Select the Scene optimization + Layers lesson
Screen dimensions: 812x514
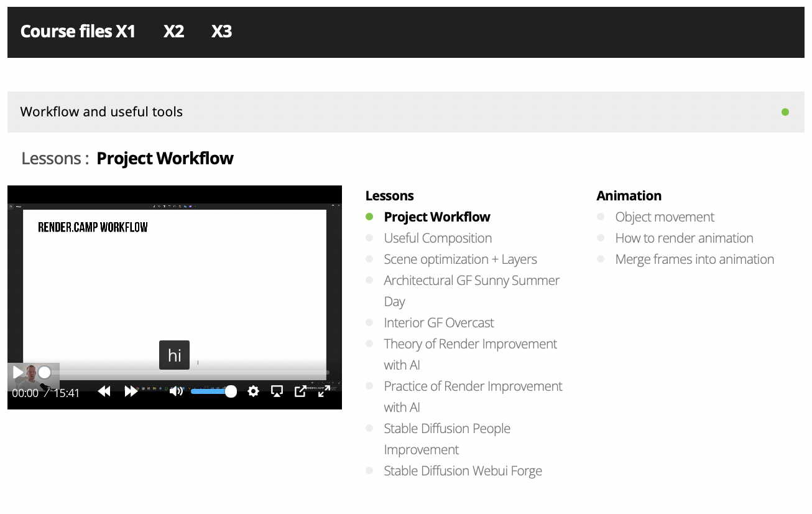pyautogui.click(x=460, y=259)
